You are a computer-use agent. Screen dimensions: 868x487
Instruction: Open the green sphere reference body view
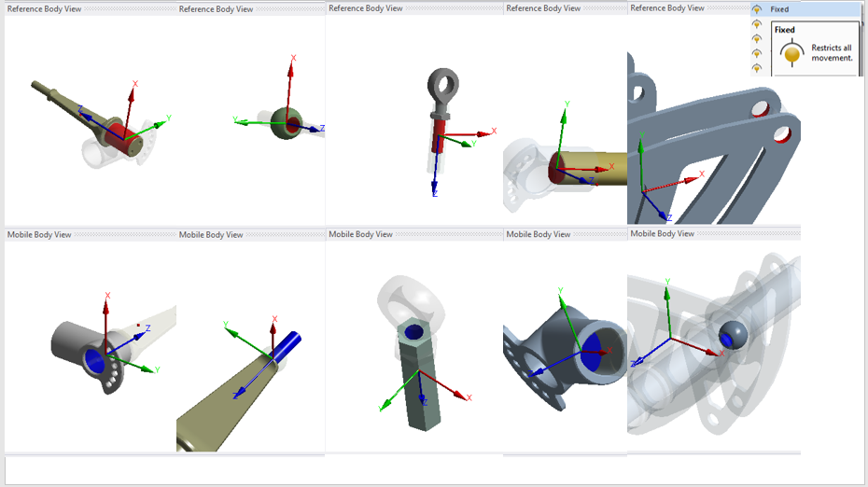[x=251, y=119]
